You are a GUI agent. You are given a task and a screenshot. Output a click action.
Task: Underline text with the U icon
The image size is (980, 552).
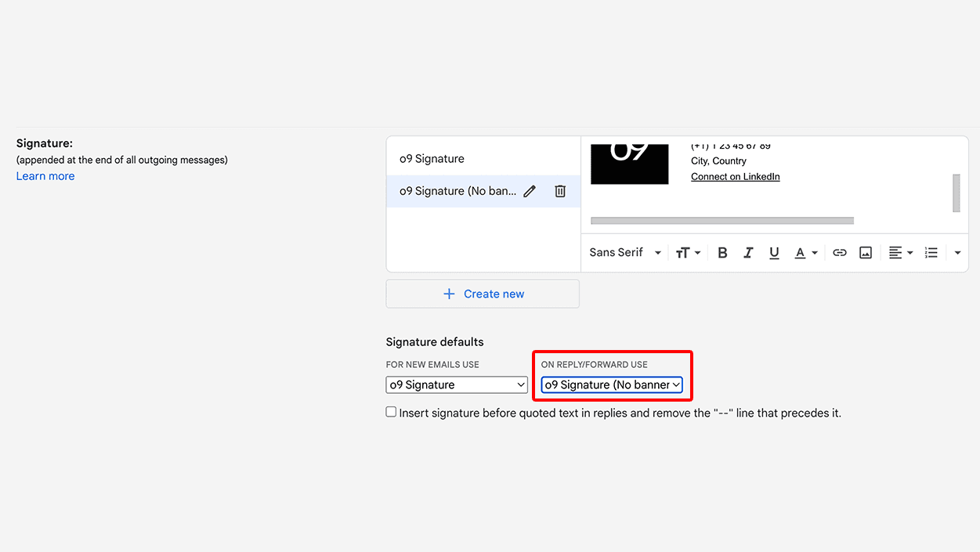(774, 252)
